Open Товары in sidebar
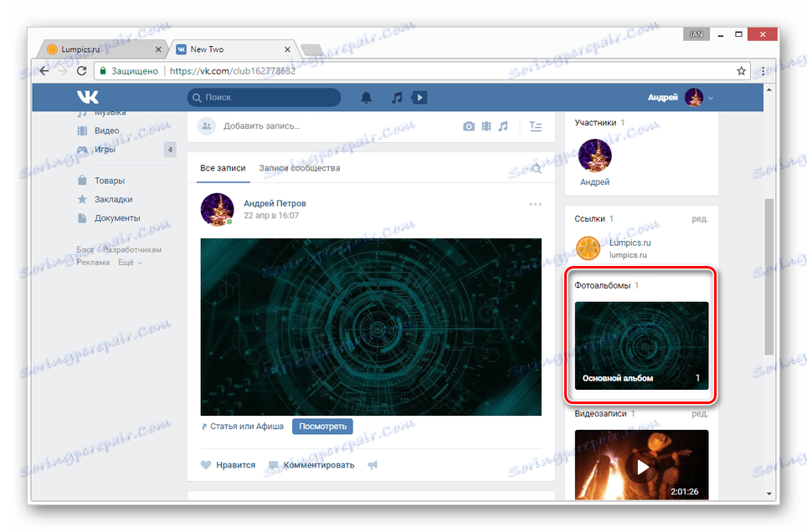Screen dimensions: 807x532 (x=109, y=181)
